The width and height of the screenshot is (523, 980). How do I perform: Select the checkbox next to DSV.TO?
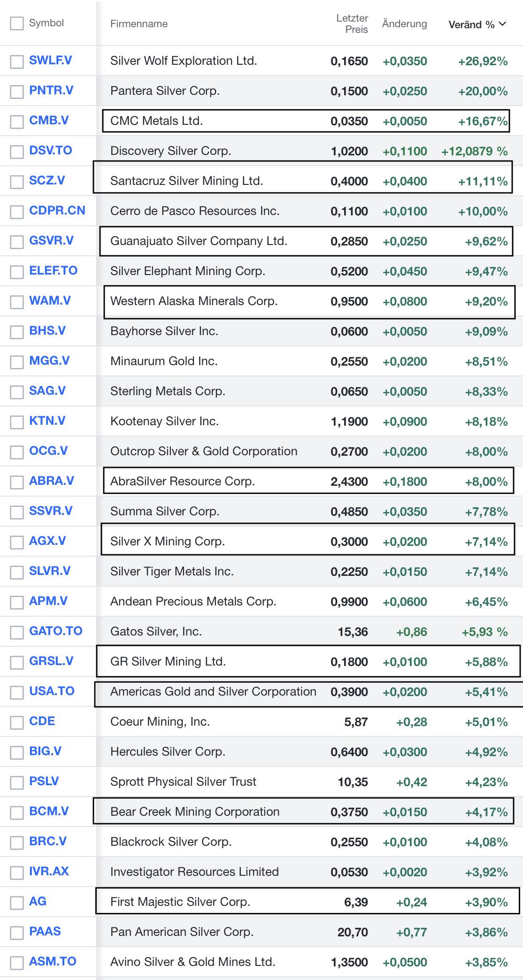[17, 152]
